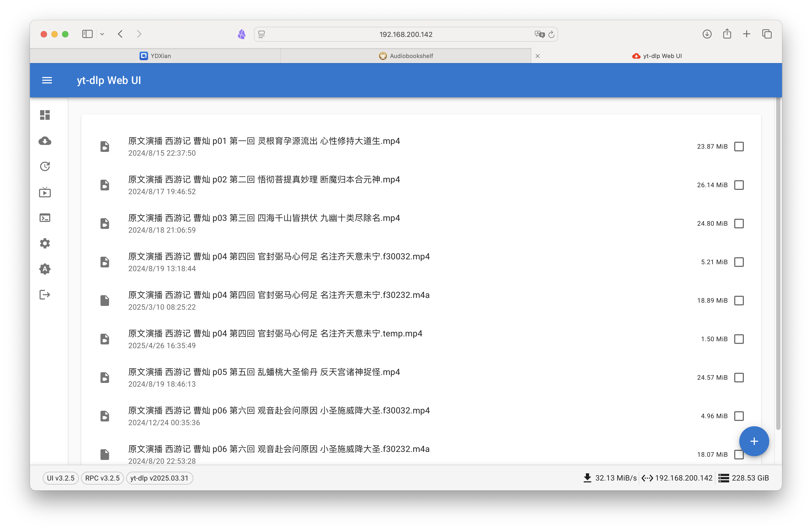Click the download speed arrow icon
The image size is (812, 530).
587,478
